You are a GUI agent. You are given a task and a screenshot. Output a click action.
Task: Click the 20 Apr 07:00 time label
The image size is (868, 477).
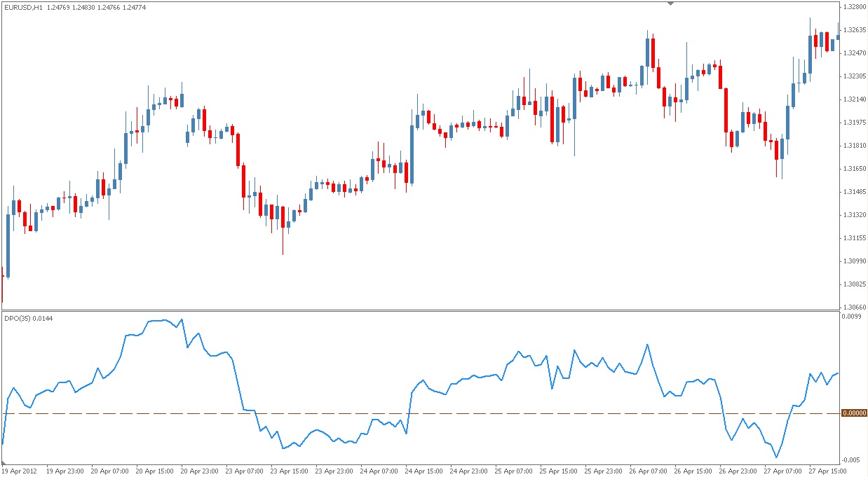click(109, 471)
